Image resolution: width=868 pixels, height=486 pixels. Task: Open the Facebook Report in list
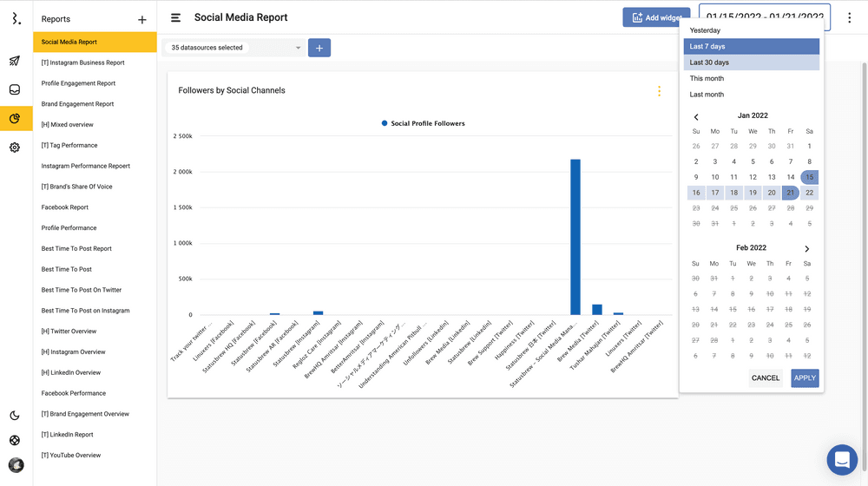[65, 207]
